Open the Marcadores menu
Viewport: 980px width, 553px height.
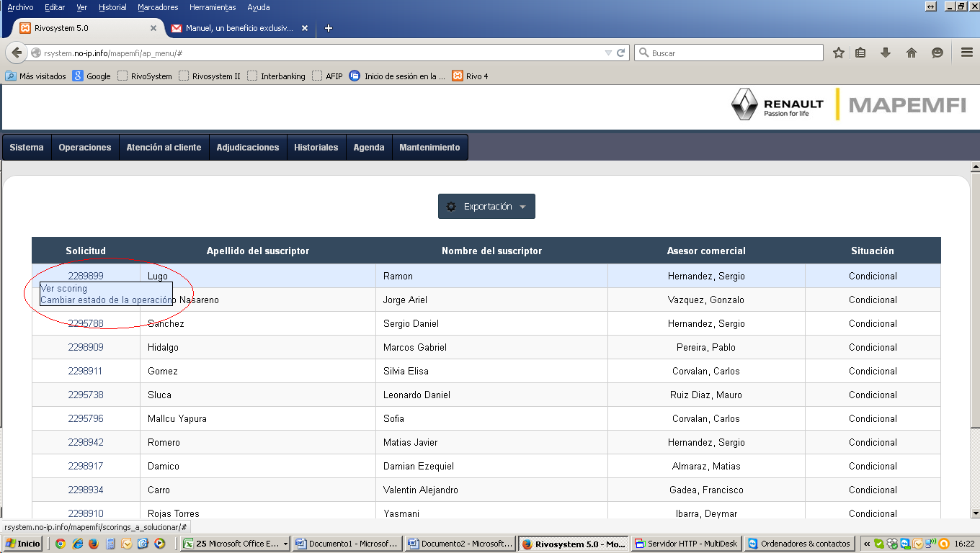(x=158, y=7)
